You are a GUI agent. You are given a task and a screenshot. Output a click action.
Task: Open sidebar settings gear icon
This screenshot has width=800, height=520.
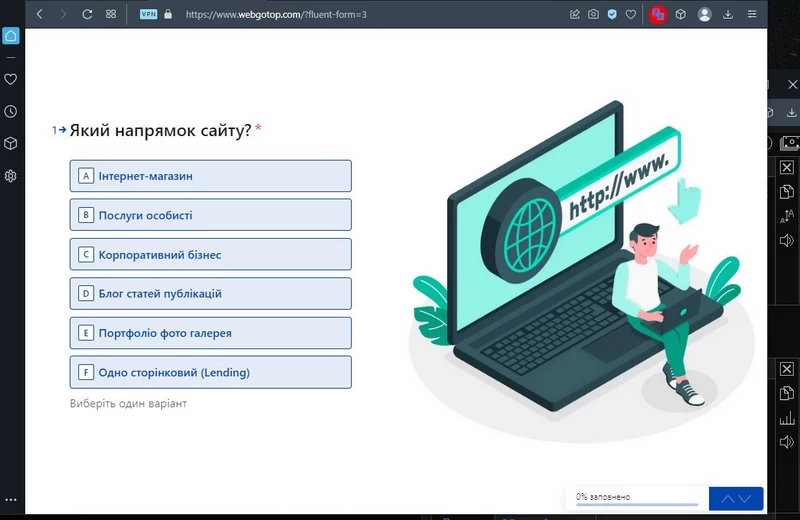coord(11,176)
